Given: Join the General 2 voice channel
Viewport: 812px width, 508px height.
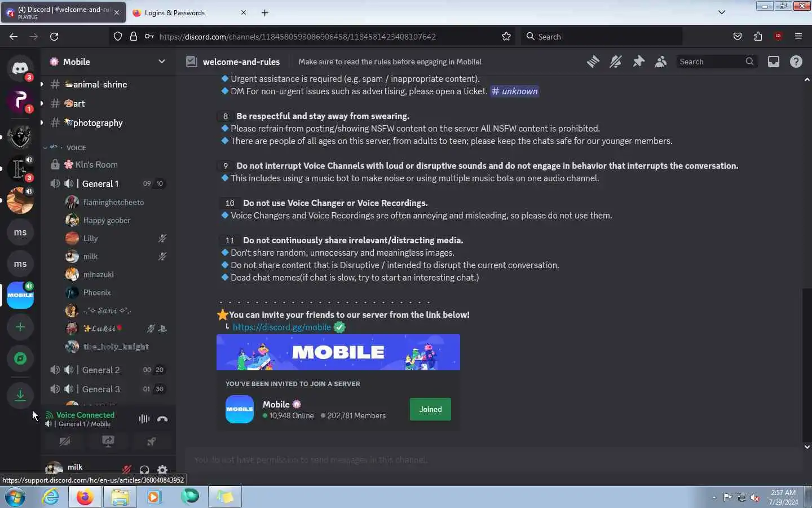Looking at the screenshot, I should pos(107,370).
